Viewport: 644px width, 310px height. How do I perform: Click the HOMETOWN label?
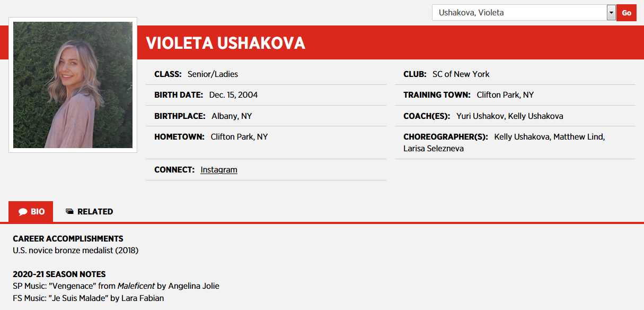(179, 137)
